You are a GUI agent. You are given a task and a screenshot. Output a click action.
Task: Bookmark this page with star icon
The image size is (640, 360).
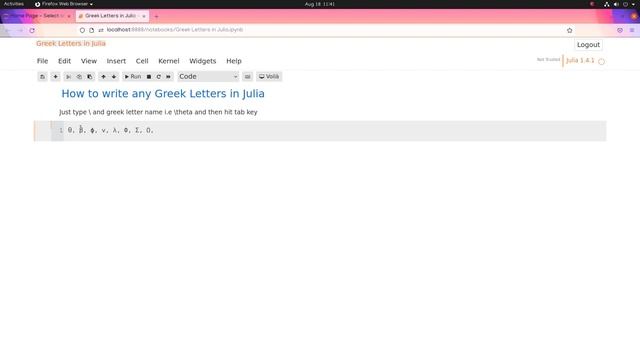tap(569, 30)
